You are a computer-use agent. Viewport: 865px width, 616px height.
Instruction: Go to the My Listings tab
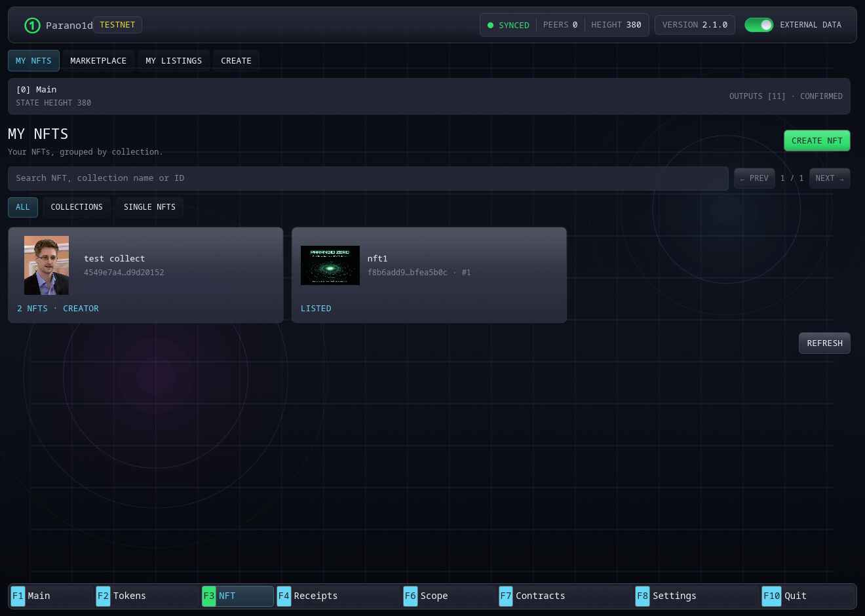174,61
